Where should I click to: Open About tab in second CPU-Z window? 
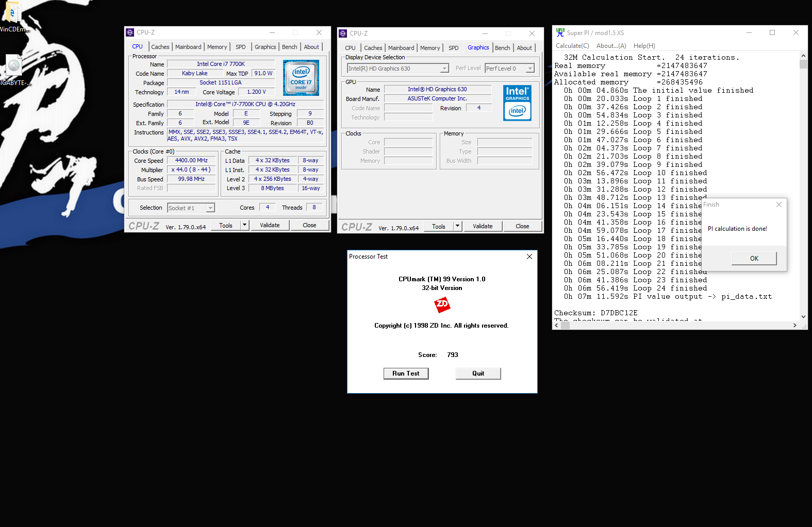(x=524, y=48)
